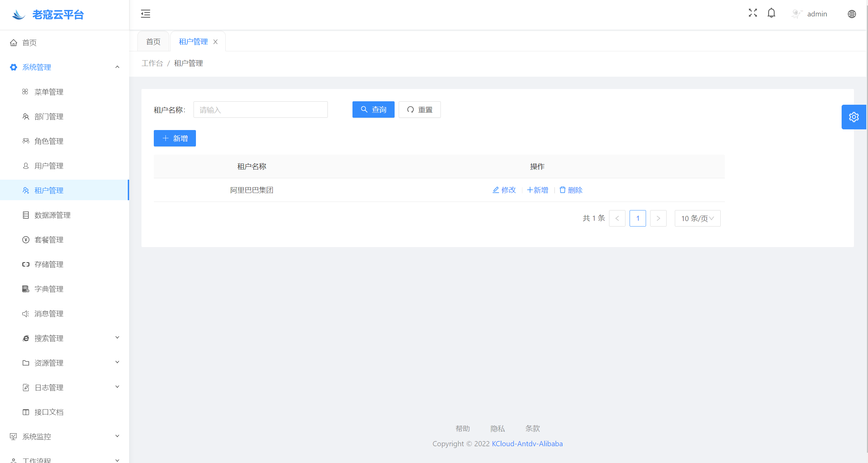This screenshot has width=868, height=463.
Task: Focus the 租户名称 input field
Action: tap(260, 110)
